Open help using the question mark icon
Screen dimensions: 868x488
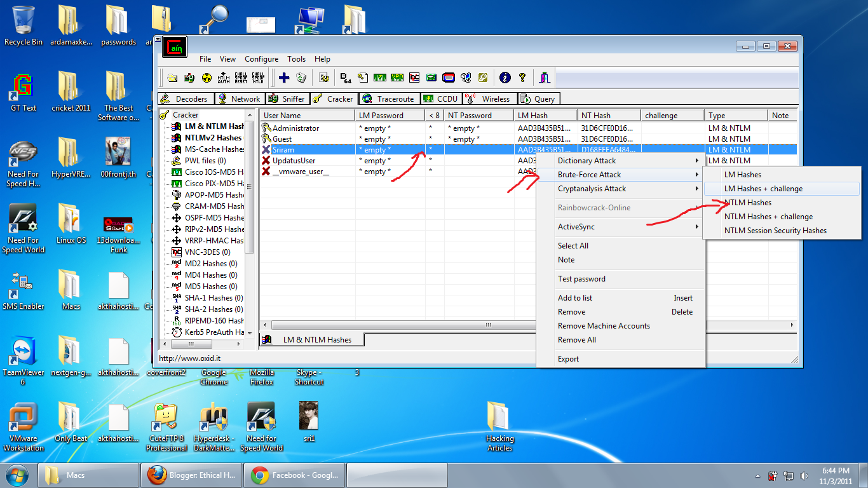522,77
